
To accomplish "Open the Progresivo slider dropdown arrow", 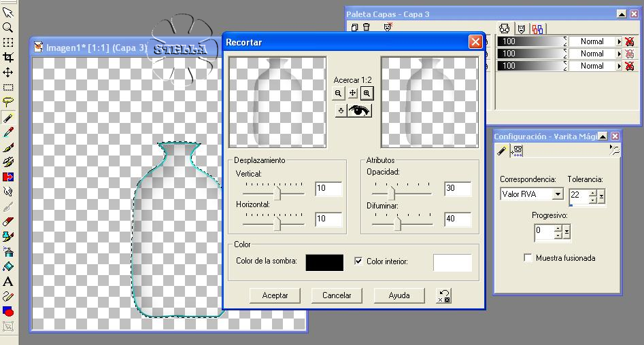I will [x=566, y=232].
